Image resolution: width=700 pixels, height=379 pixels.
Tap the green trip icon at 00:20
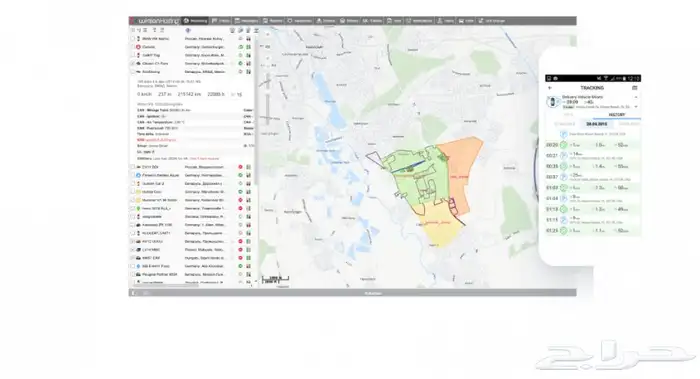[563, 145]
